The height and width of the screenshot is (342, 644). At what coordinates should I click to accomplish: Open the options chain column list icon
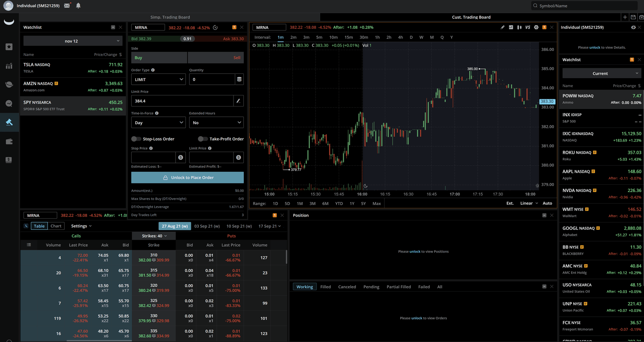(29, 245)
